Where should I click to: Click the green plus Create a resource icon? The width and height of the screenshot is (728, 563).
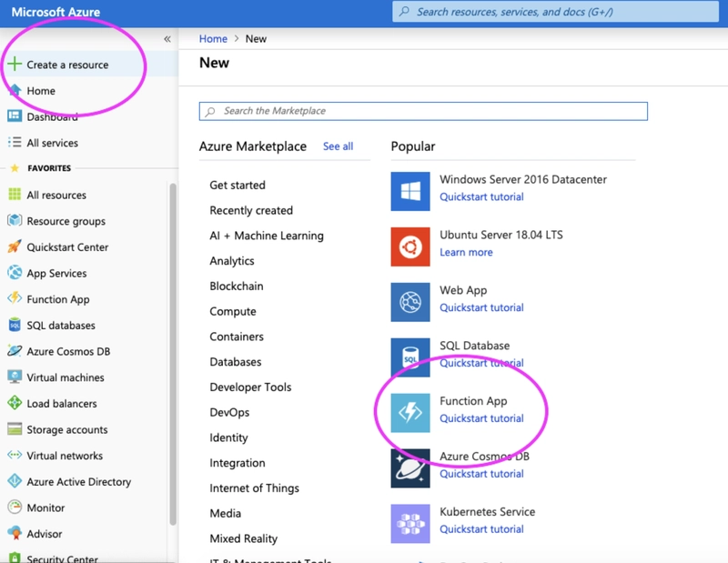click(15, 64)
